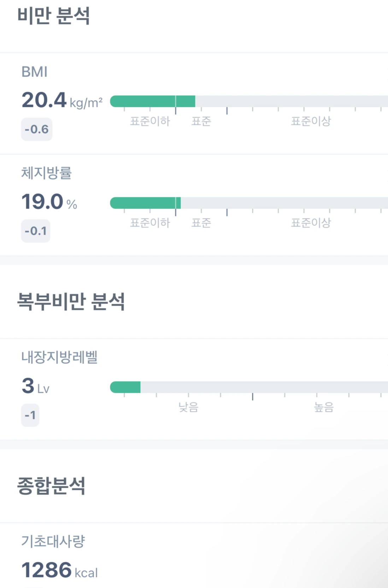Screen dimensions: 388x588
Task: Tap the -1 visceral fat change badge
Action: coord(30,415)
